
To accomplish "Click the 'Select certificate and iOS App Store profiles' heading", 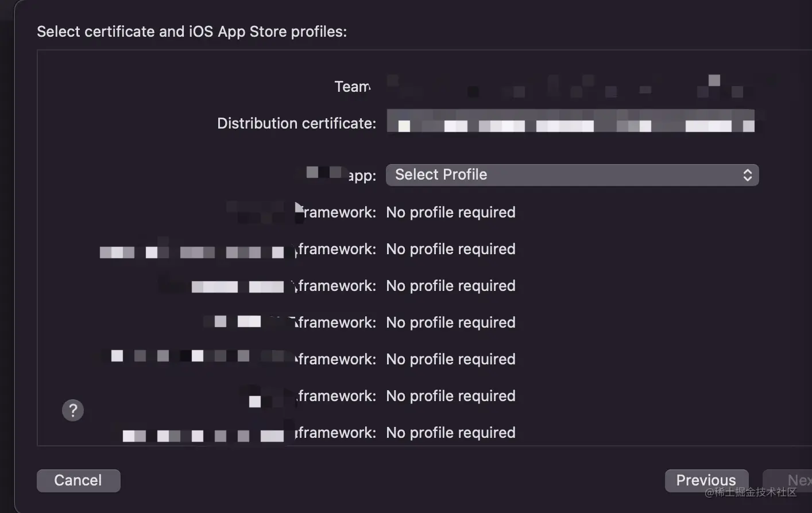I will pos(192,32).
